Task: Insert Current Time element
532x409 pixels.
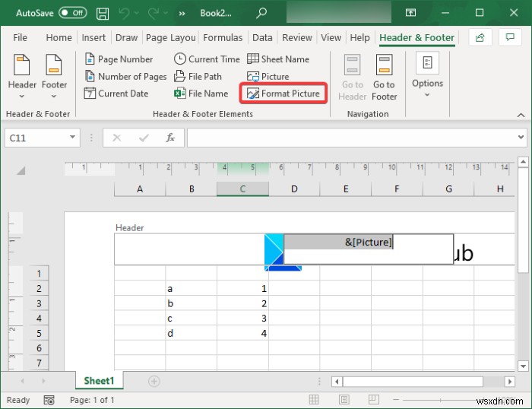Action: (207, 59)
